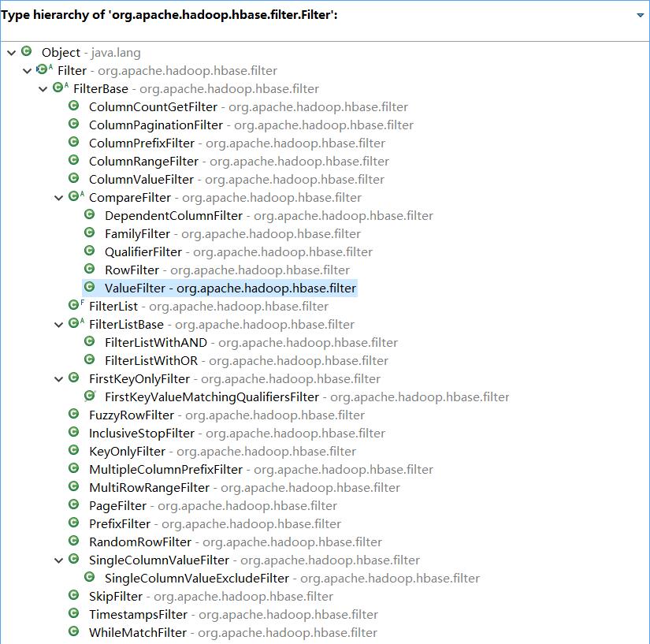The image size is (650, 644).
Task: Select the SingleColumnValueExcludeFilter entry
Action: pyautogui.click(x=292, y=578)
